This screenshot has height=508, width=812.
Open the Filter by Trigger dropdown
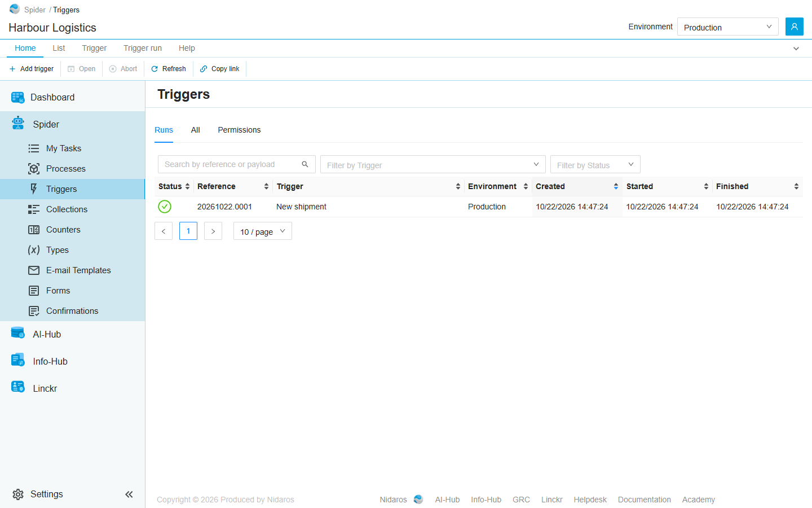[433, 164]
